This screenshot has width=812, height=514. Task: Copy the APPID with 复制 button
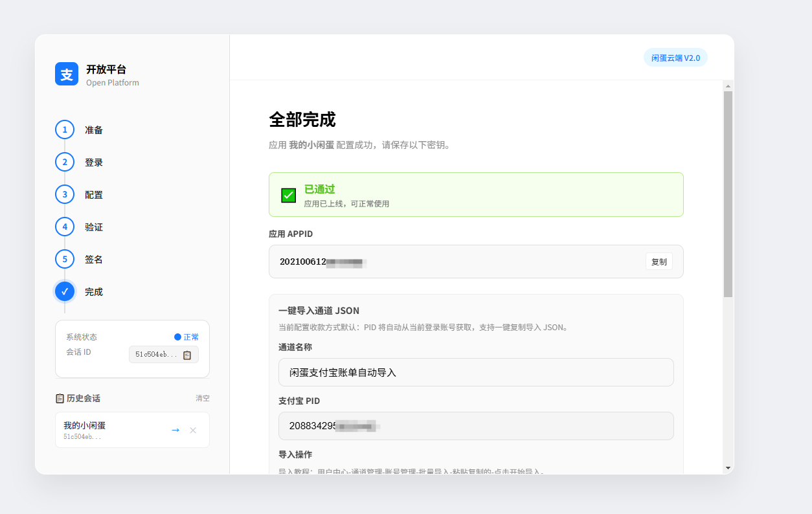pos(659,262)
